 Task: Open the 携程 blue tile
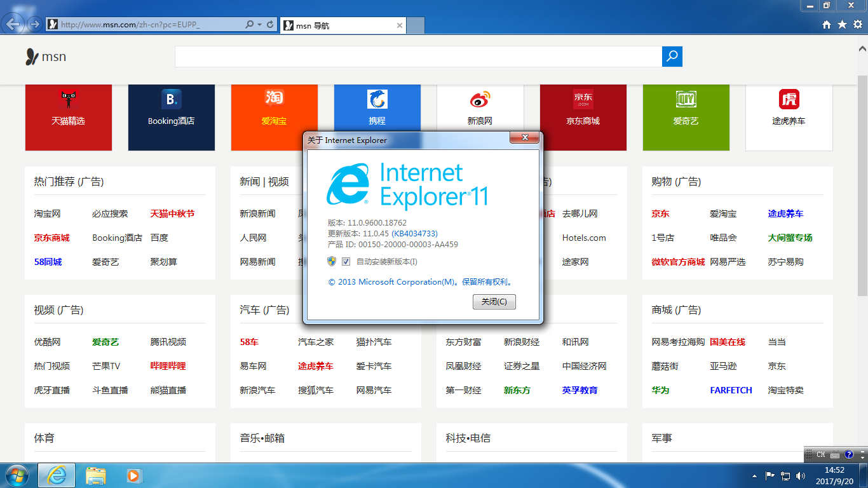tap(377, 108)
